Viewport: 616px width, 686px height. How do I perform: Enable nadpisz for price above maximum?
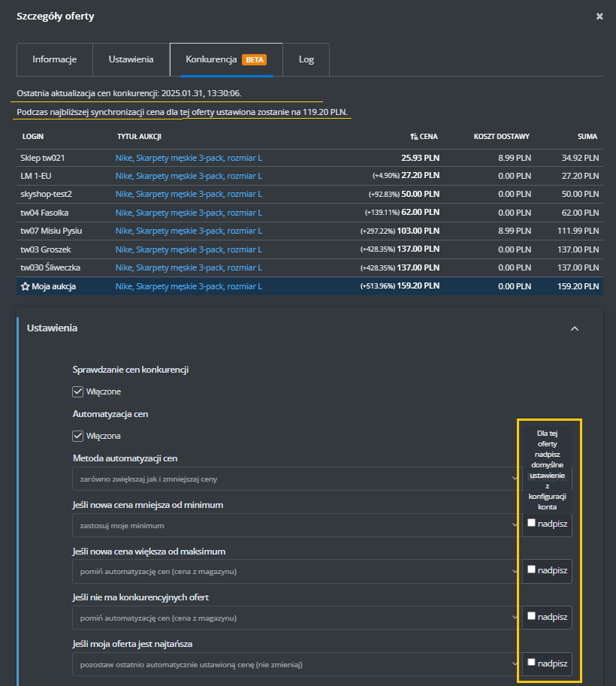532,570
